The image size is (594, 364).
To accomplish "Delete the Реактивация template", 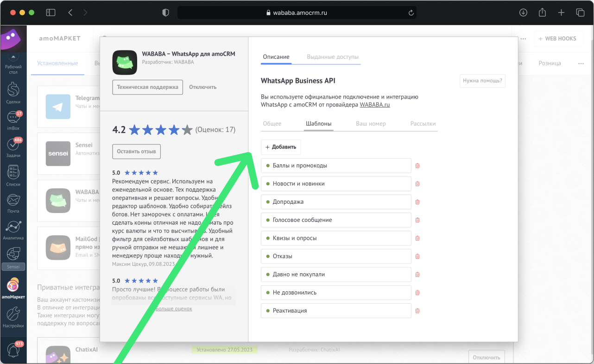I will click(417, 311).
